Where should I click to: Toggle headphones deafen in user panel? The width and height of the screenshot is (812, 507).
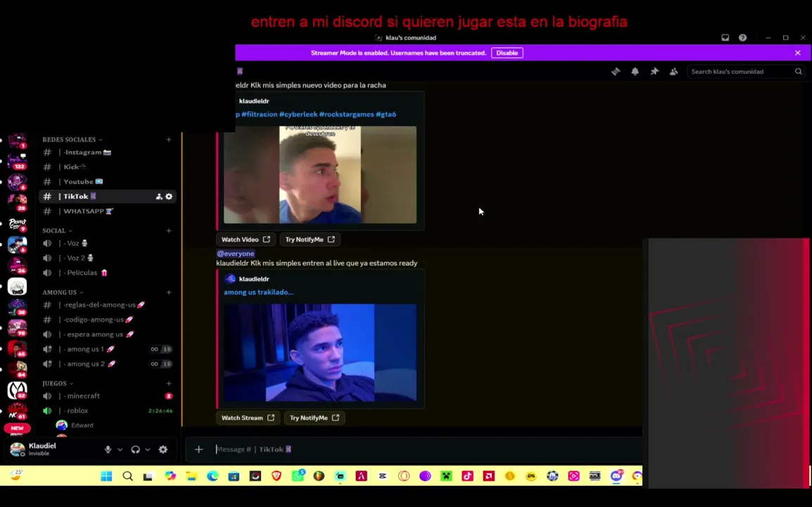135,449
